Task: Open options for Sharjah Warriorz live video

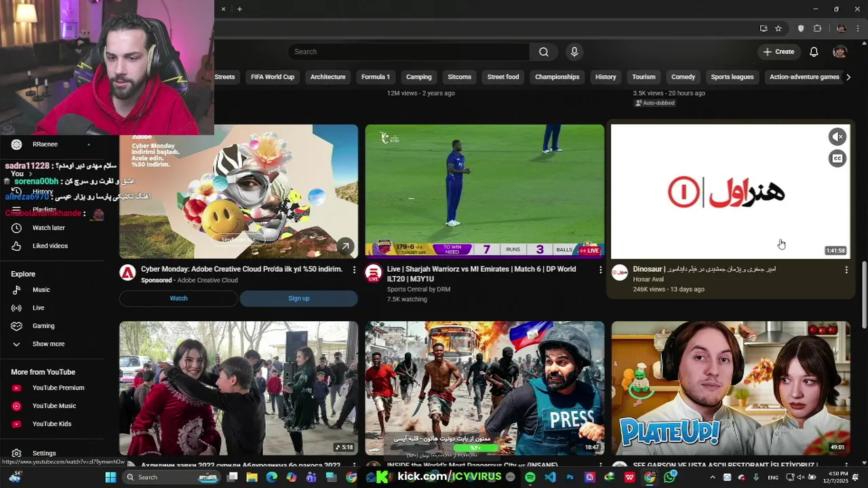Action: click(600, 270)
